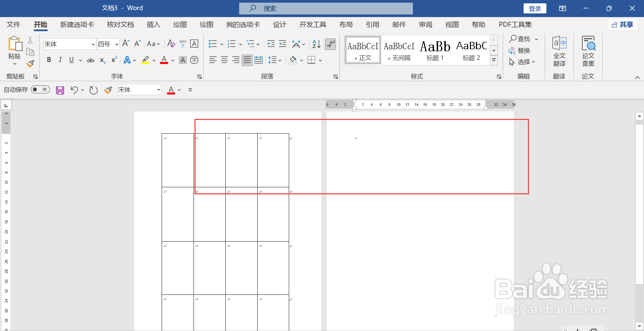
Task: Toggle show paragraph marks button
Action: [x=330, y=44]
